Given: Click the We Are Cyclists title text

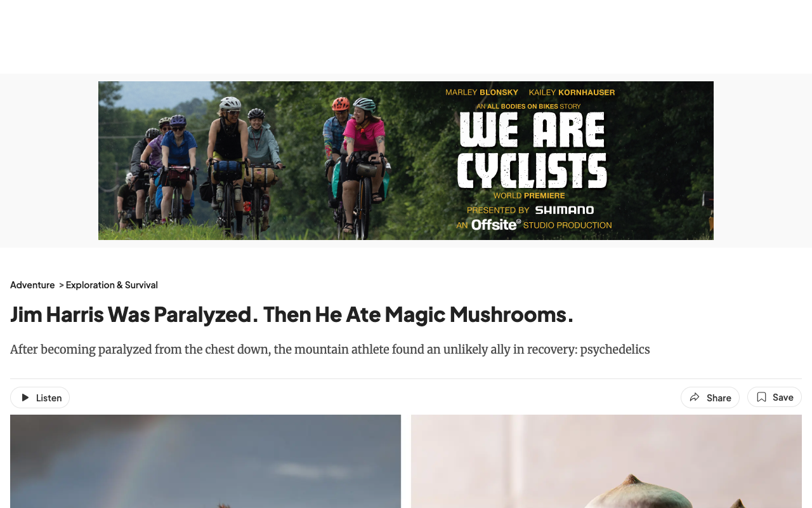Looking at the screenshot, I should [532, 152].
